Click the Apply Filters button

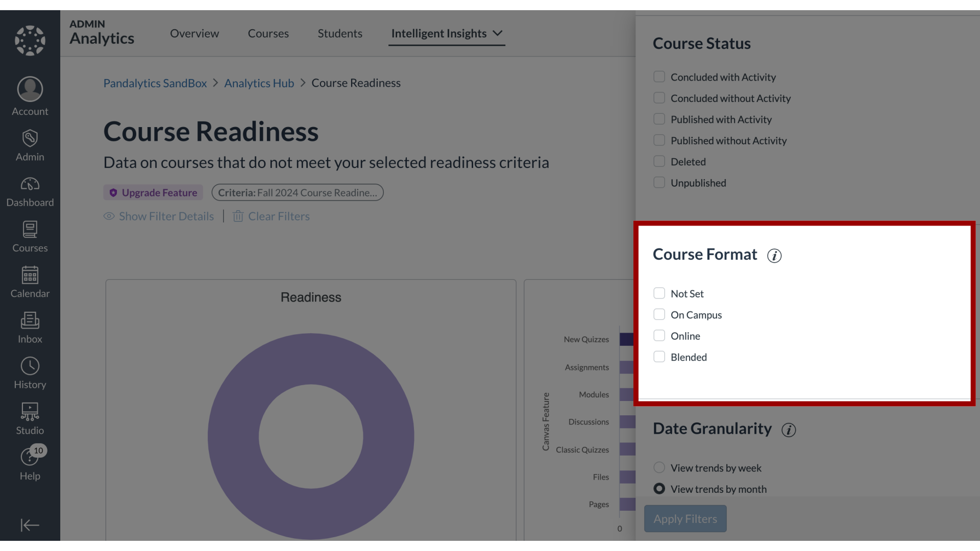point(685,519)
